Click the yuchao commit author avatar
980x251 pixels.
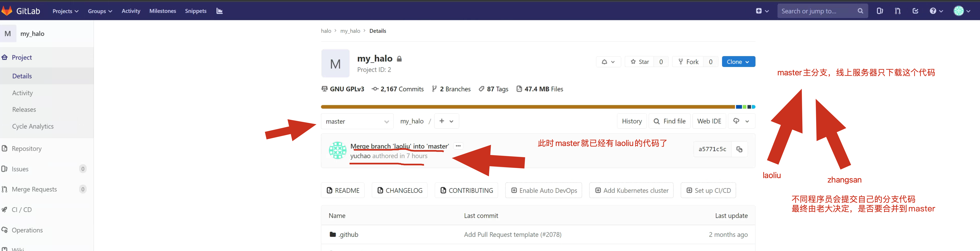point(338,150)
